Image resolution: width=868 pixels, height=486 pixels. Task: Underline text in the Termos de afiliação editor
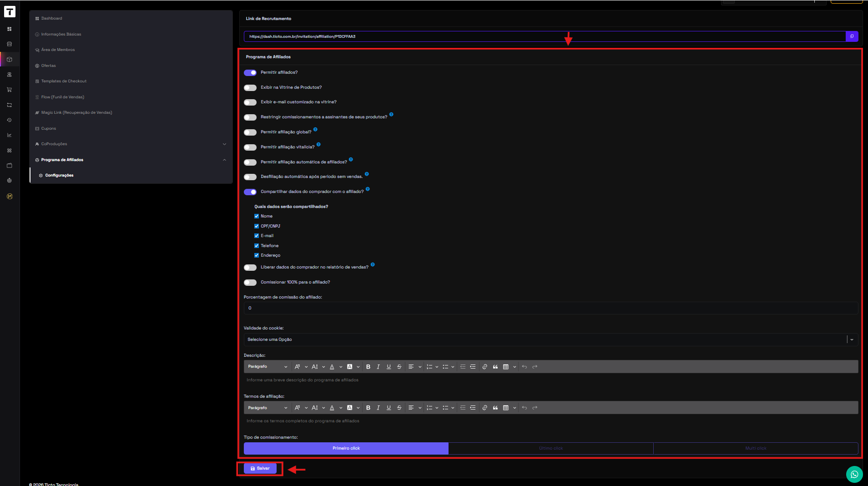pos(389,408)
